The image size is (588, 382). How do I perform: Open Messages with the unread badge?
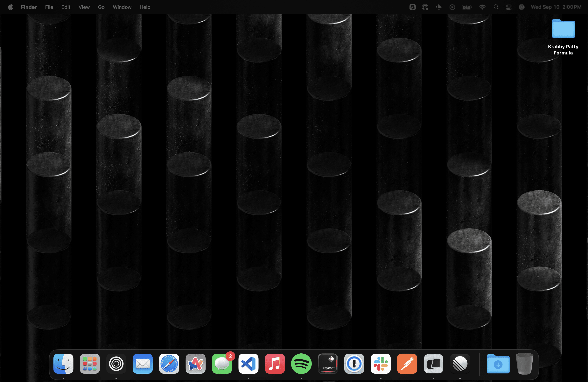[x=222, y=364]
